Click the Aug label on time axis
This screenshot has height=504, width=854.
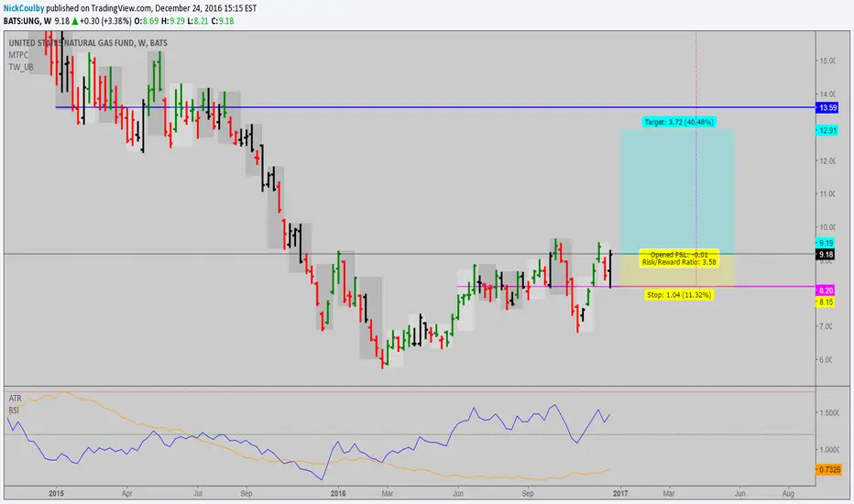pos(788,494)
